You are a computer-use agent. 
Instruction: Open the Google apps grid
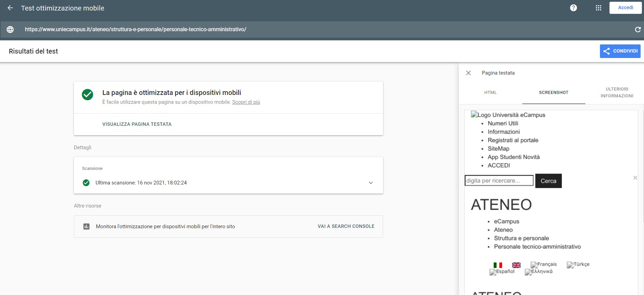point(598,8)
